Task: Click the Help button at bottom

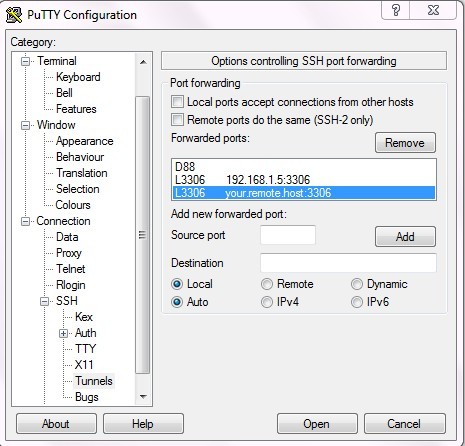Action: 143,424
